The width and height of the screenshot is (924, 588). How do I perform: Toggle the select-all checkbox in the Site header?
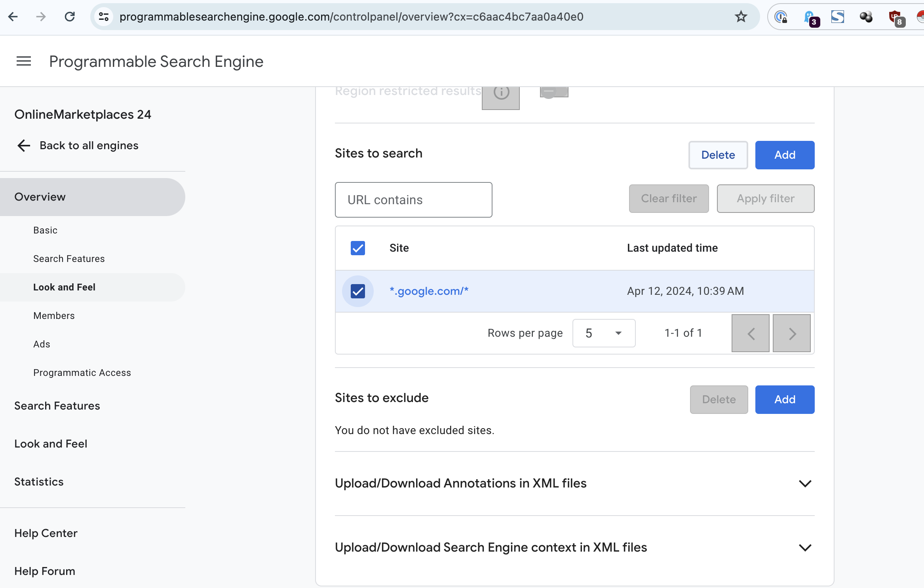click(x=357, y=248)
